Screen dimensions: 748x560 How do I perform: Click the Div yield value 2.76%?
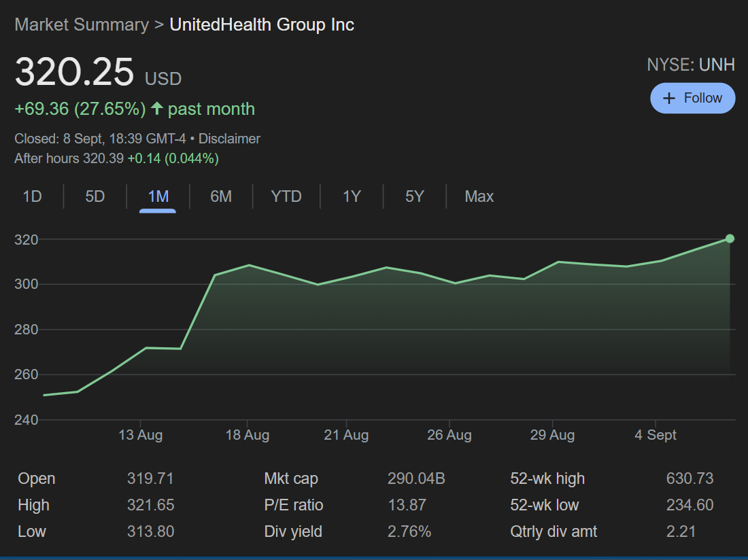[409, 531]
